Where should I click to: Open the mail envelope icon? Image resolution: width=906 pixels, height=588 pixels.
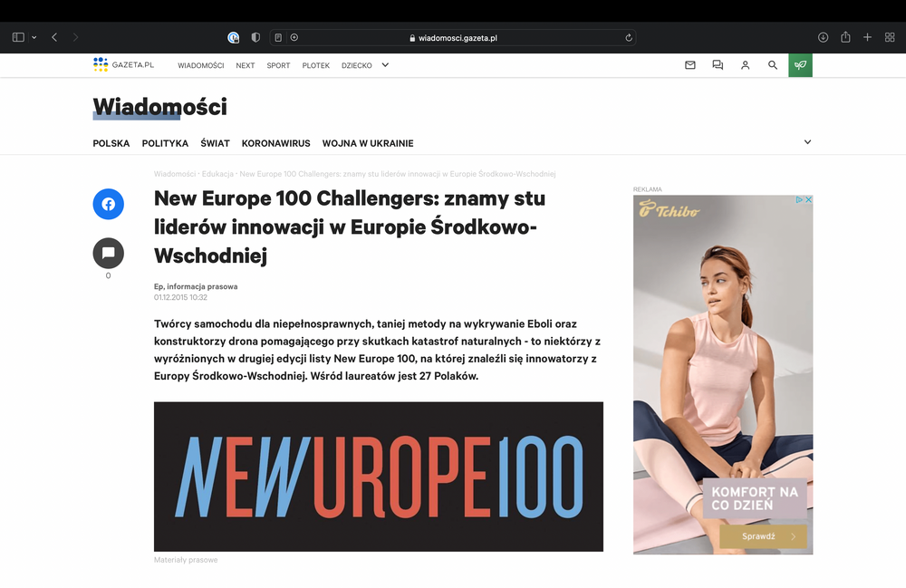tap(689, 65)
